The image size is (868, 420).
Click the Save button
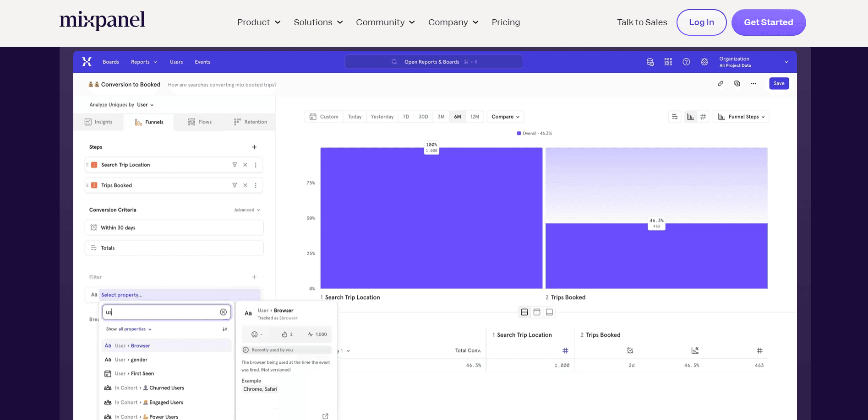pyautogui.click(x=779, y=83)
